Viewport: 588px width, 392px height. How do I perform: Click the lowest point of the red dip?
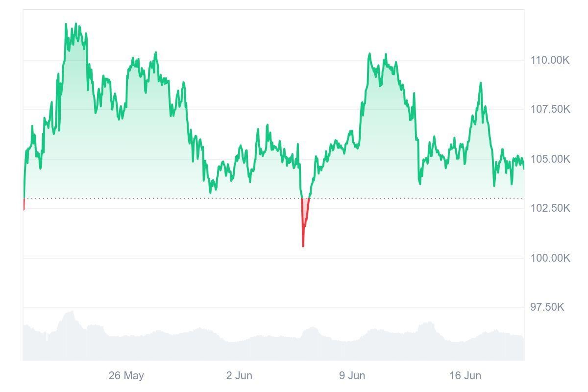303,245
